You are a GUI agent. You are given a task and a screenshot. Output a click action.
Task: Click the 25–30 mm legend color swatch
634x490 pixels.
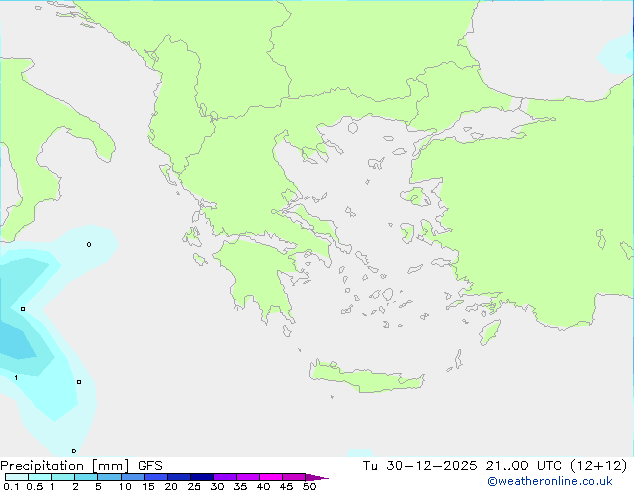(202, 477)
